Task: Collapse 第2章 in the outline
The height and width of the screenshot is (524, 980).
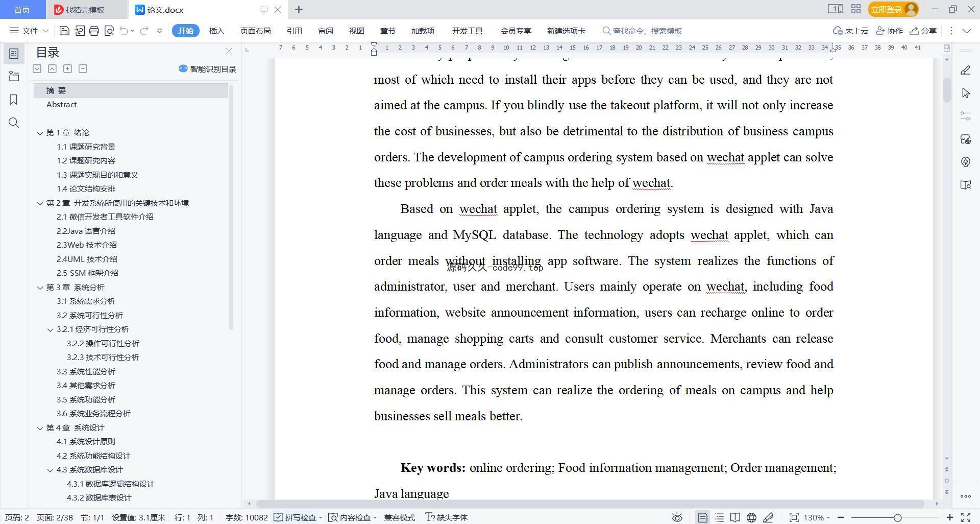Action: pyautogui.click(x=40, y=203)
